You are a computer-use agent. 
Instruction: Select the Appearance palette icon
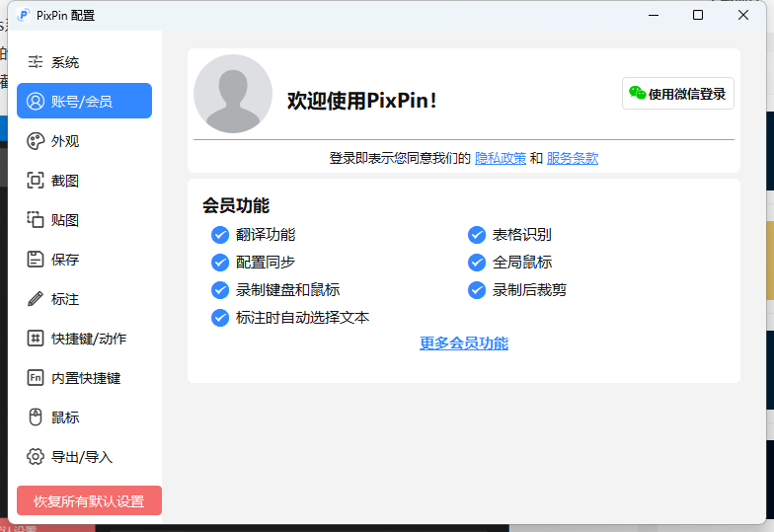(x=36, y=141)
